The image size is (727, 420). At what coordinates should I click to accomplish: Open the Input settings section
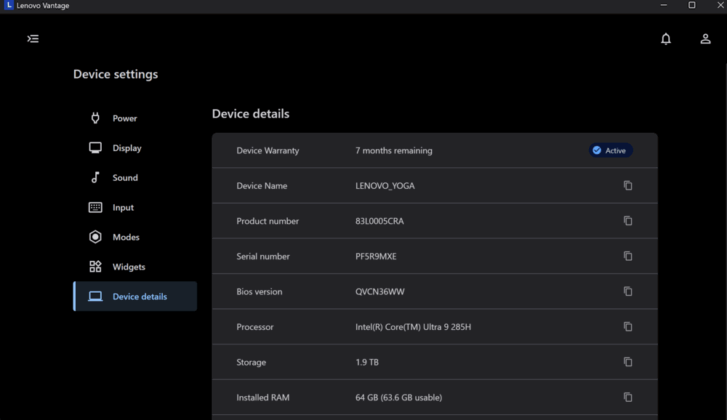135,207
